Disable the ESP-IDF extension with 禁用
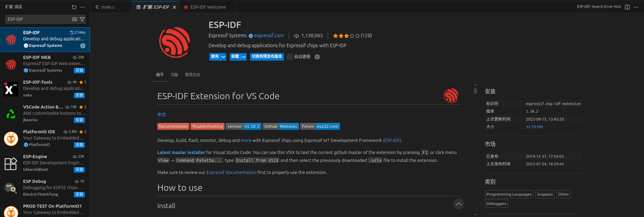 [215, 57]
